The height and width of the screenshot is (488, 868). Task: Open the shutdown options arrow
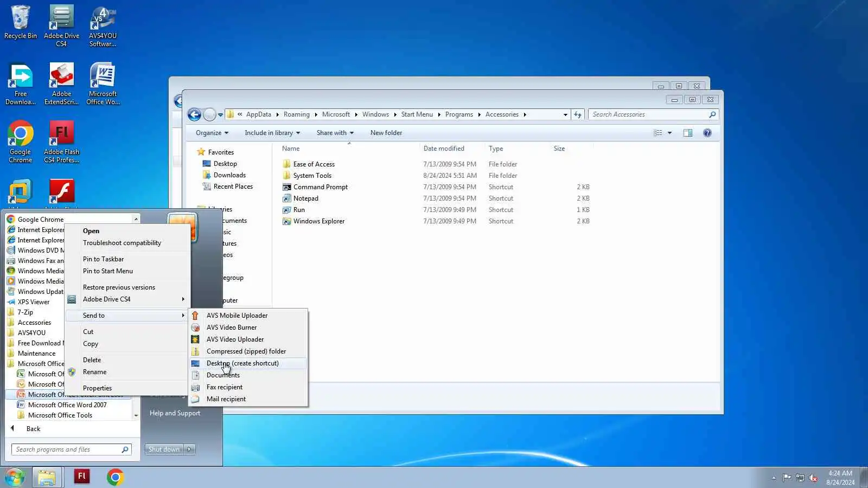coord(189,450)
